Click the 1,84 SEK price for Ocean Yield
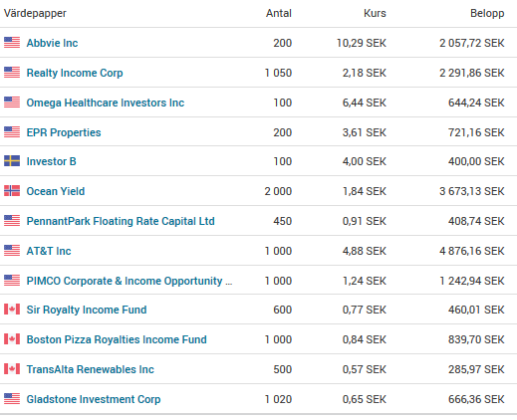This screenshot has width=517, height=420. (x=365, y=191)
